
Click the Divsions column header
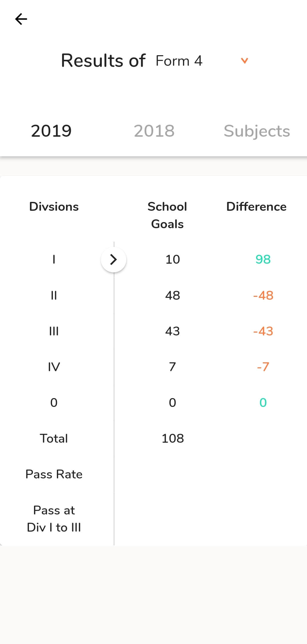[x=54, y=206]
